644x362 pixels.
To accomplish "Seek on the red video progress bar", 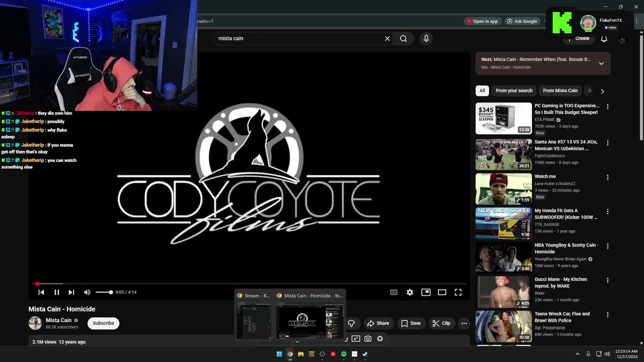I will 249,284.
